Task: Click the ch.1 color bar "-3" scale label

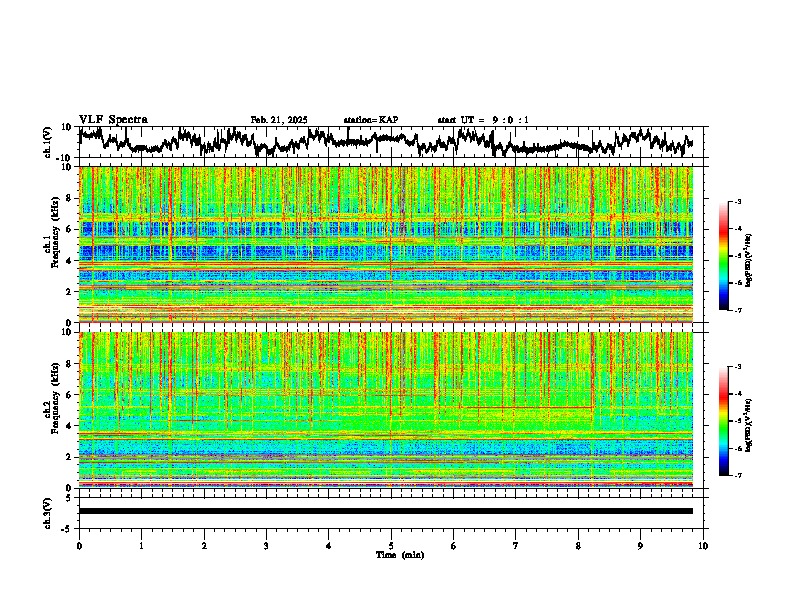Action: pyautogui.click(x=738, y=201)
